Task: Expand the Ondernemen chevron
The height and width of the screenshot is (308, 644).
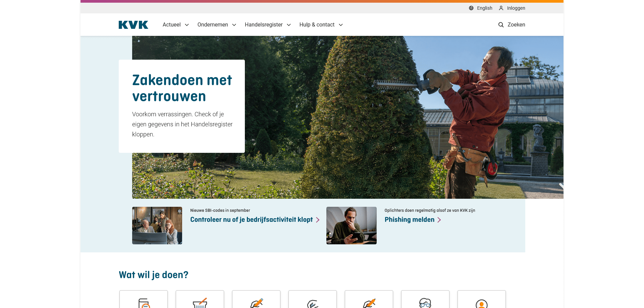Action: [x=234, y=25]
